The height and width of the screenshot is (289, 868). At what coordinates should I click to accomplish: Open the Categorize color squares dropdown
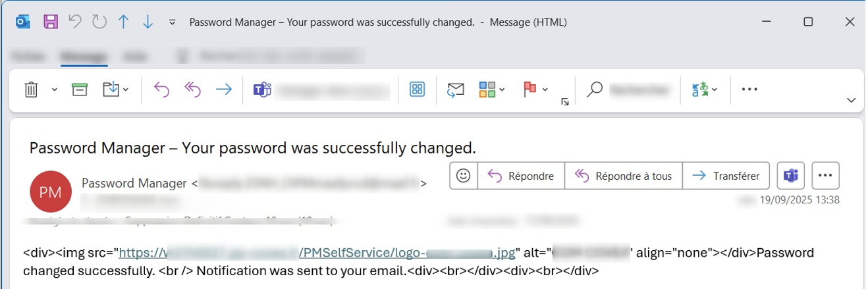(492, 90)
